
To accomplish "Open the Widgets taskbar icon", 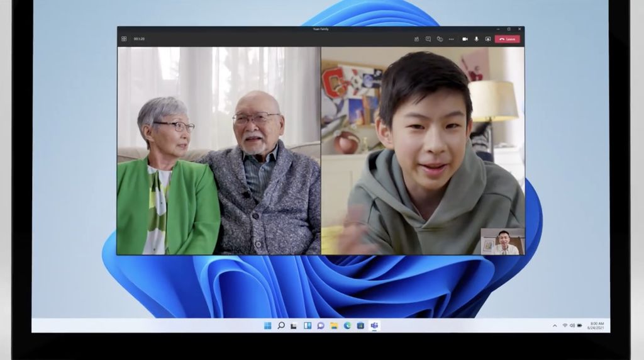I will tap(308, 325).
